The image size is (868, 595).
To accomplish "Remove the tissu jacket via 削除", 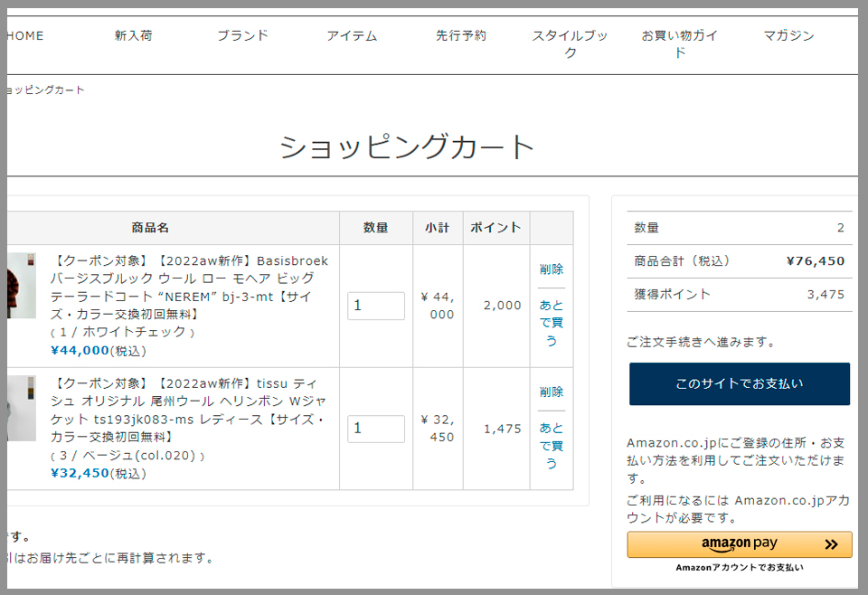I will pyautogui.click(x=551, y=392).
